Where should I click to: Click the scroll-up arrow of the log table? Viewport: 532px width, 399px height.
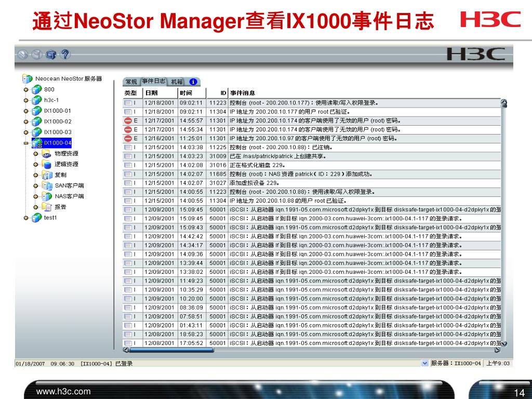tap(504, 103)
